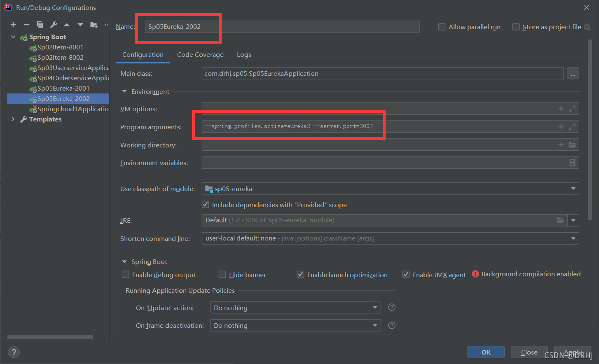Focus the Environment variables field
This screenshot has height=364, width=599.
click(390, 163)
